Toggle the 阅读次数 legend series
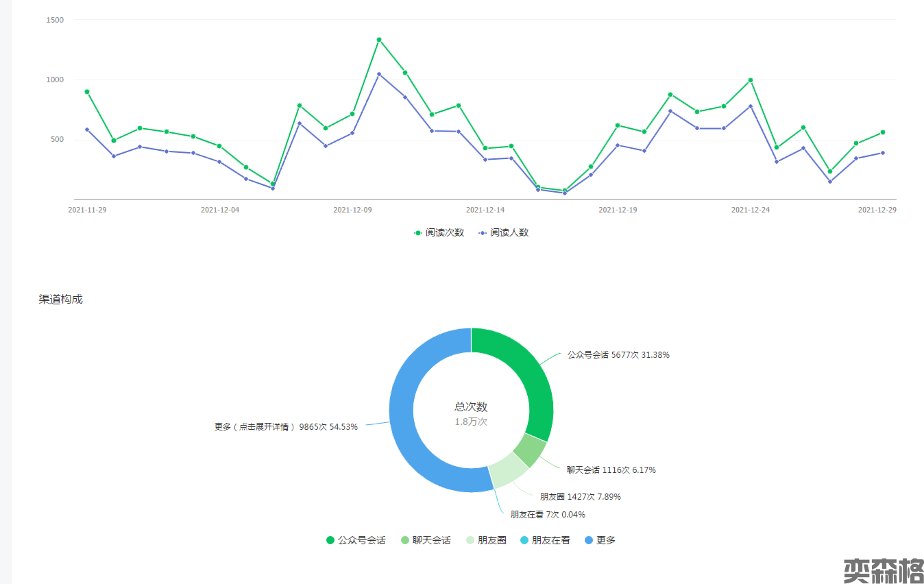Image resolution: width=924 pixels, height=584 pixels. 439,232
